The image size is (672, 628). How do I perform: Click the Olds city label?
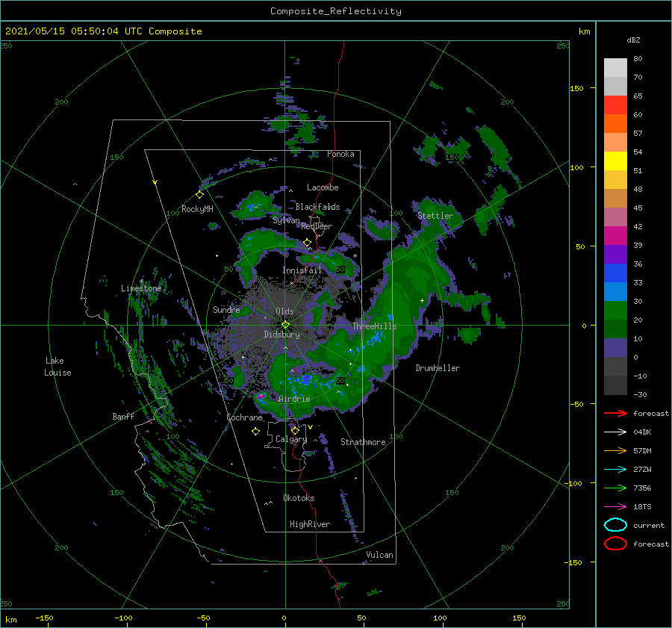(284, 311)
